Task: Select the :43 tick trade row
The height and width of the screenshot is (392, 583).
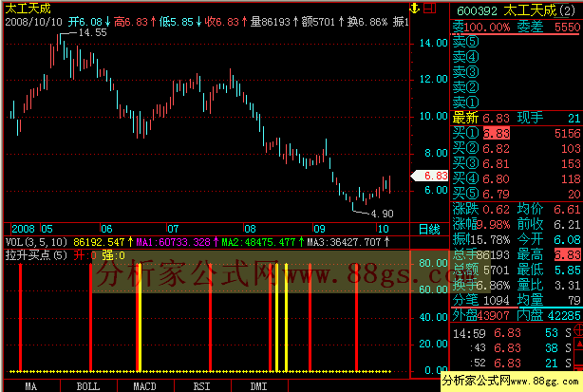Action: pos(513,348)
